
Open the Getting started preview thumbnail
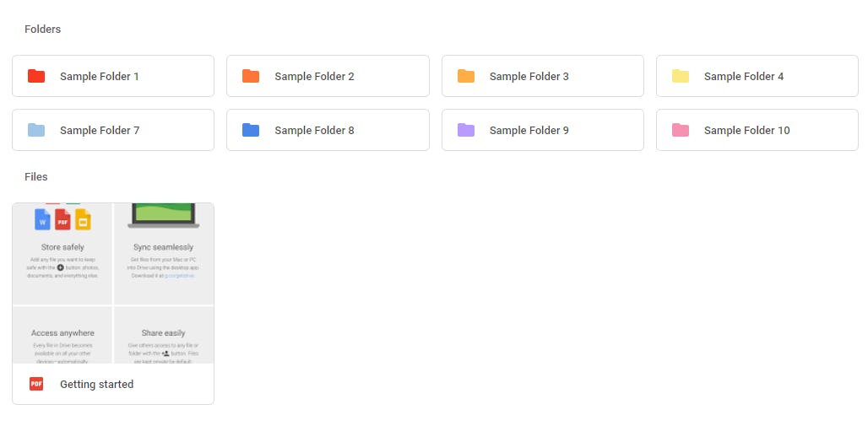pos(113,283)
